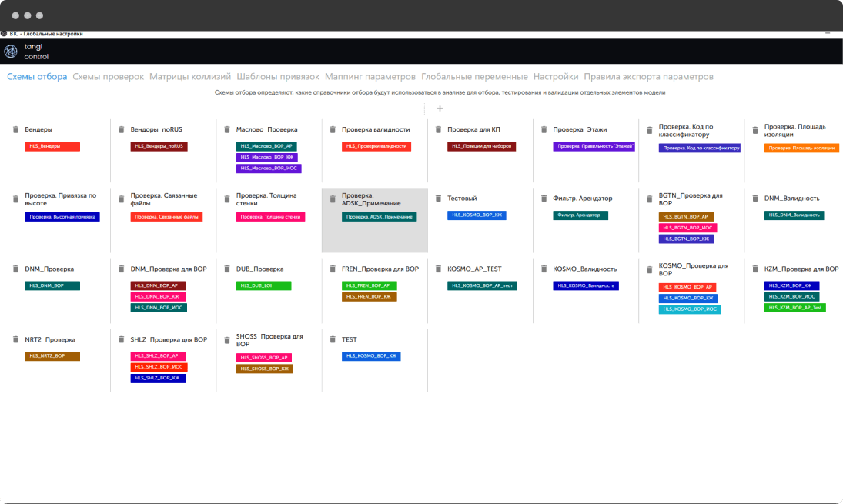Image resolution: width=843 pixels, height=504 pixels.
Task: Click trash icon for Проверка_Этажи
Action: point(544,129)
